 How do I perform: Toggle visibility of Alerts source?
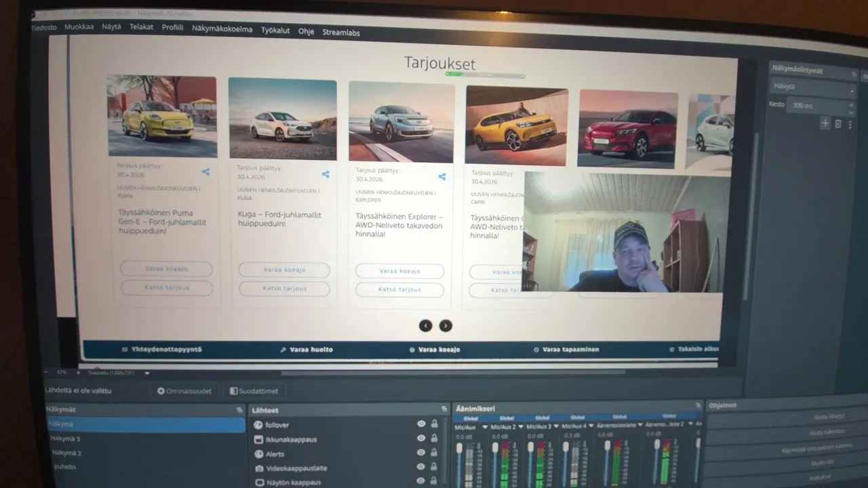coord(421,452)
